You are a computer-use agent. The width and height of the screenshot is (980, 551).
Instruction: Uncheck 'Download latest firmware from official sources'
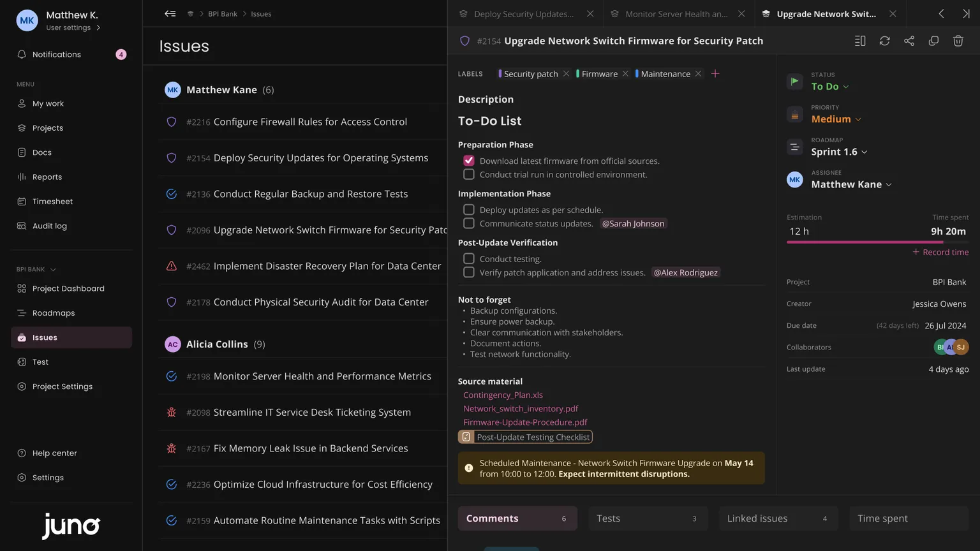(x=469, y=160)
